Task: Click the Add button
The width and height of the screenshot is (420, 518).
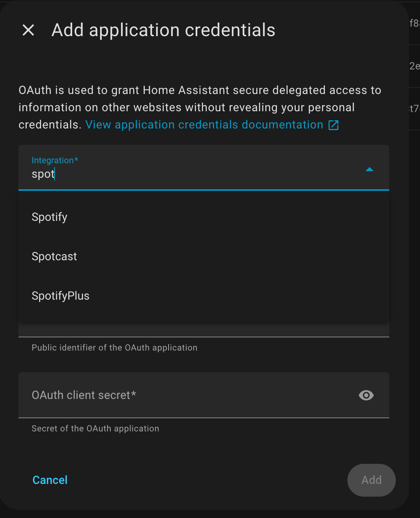Action: tap(371, 480)
